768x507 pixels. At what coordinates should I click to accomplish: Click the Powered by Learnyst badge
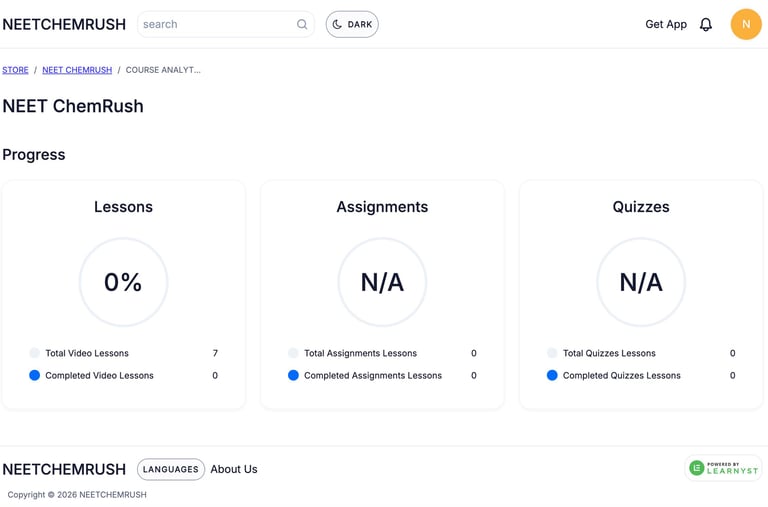click(x=724, y=468)
